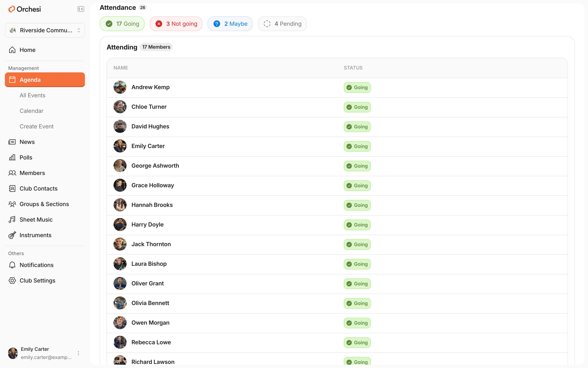588x368 pixels.
Task: Click the 17 Members badge
Action: tap(156, 47)
